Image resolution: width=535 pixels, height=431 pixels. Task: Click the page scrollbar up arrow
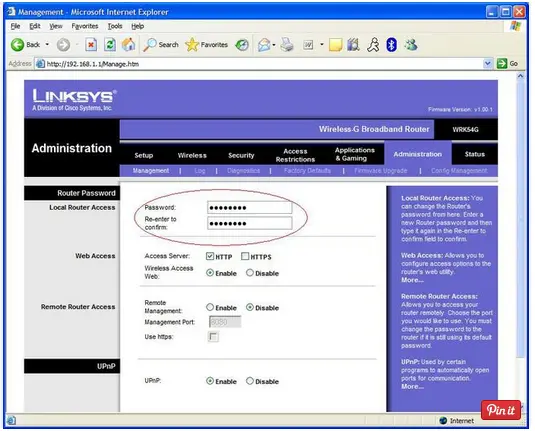(520, 76)
